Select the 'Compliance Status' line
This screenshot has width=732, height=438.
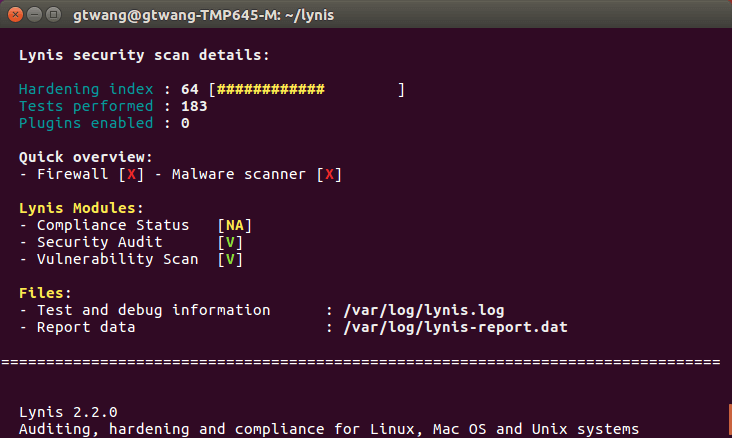click(x=113, y=225)
